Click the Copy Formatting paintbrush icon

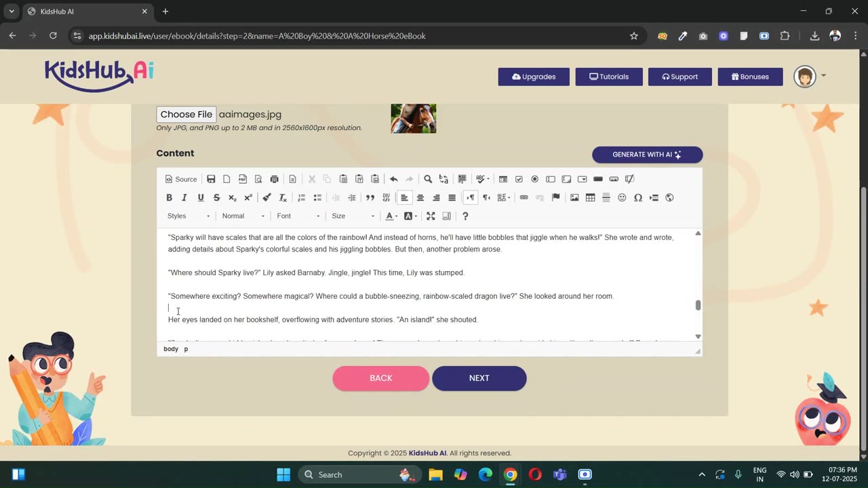[267, 197]
